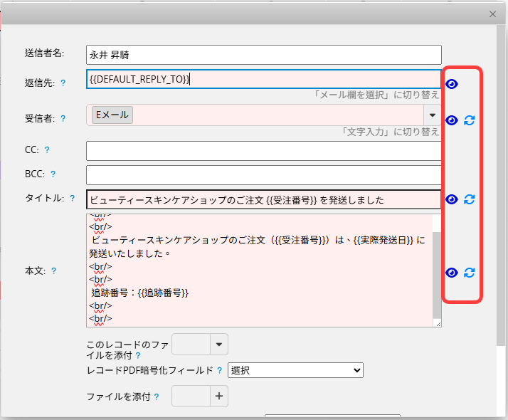508x420 pixels.
Task: Click the help question mark beside CC
Action: pos(47,149)
